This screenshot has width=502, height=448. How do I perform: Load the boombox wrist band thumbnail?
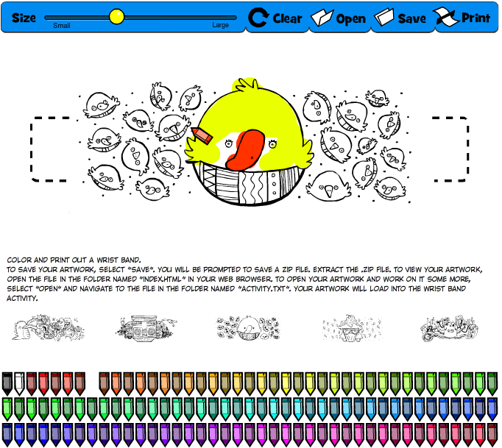point(146,328)
